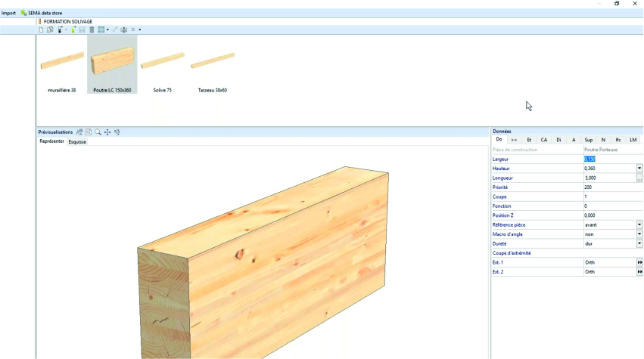Screen dimensions: 644x359
Task: Click the double-arrow button for Ext. 2
Action: pos(639,271)
